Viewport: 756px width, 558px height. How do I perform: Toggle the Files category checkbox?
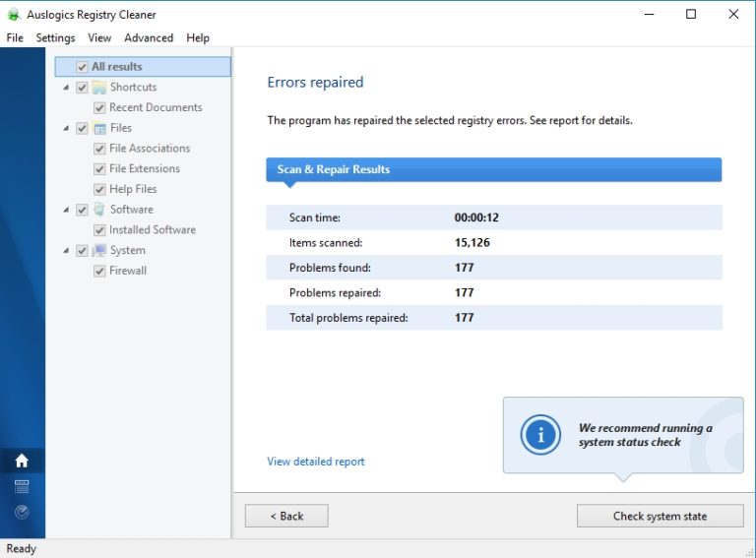82,128
